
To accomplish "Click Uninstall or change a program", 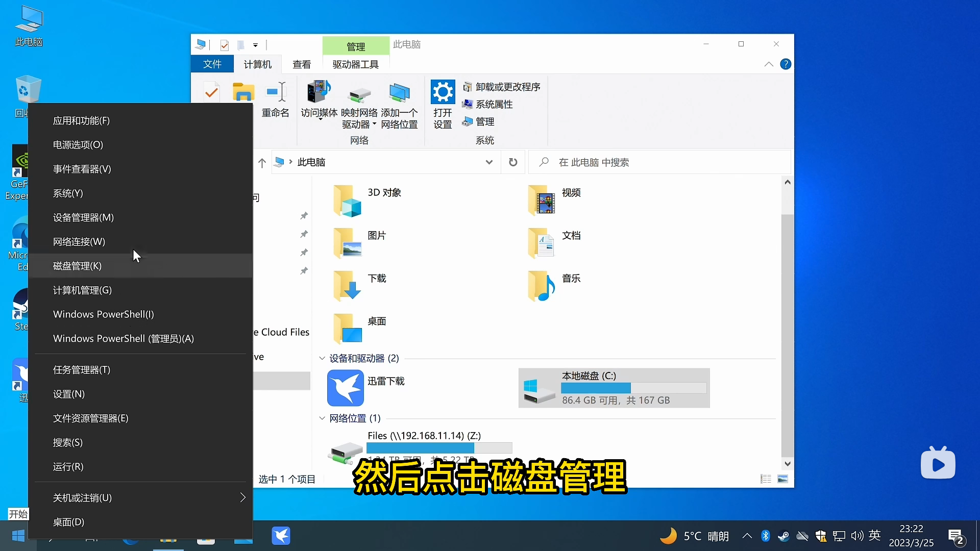I will coord(507,87).
